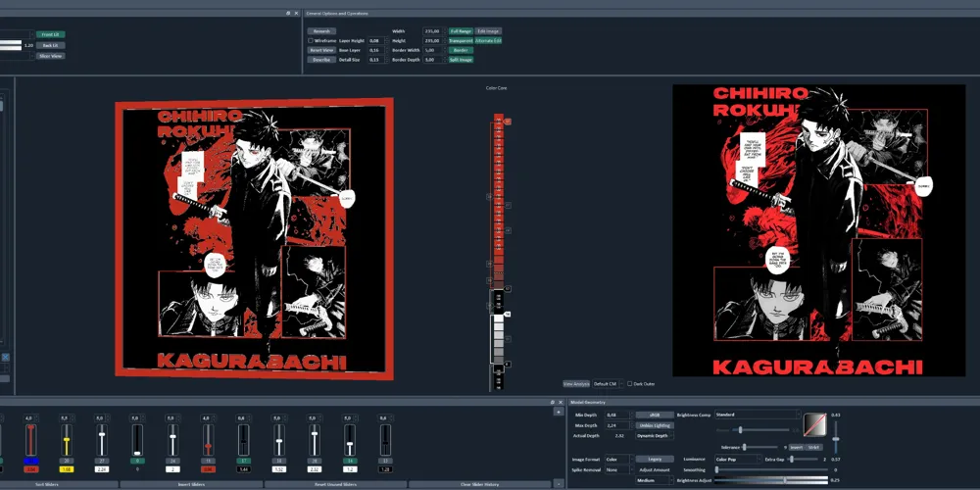
Task: Close the left view options panel
Action: click(x=296, y=13)
